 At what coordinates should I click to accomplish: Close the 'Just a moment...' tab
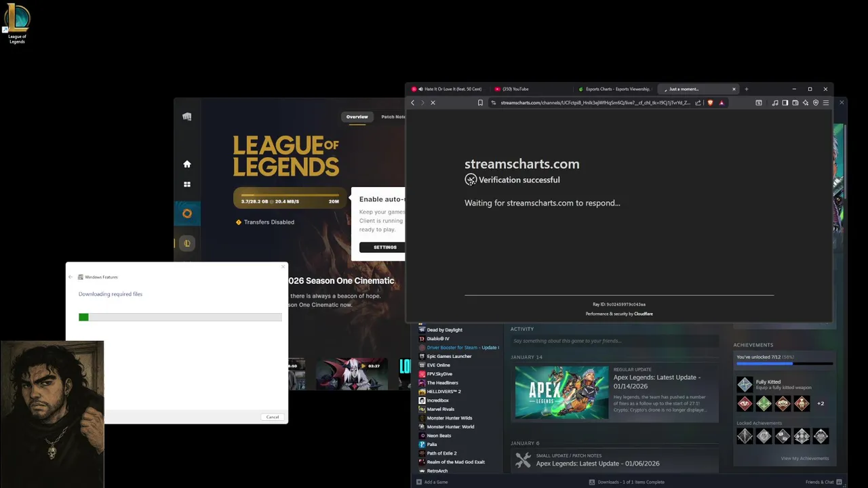pyautogui.click(x=734, y=89)
